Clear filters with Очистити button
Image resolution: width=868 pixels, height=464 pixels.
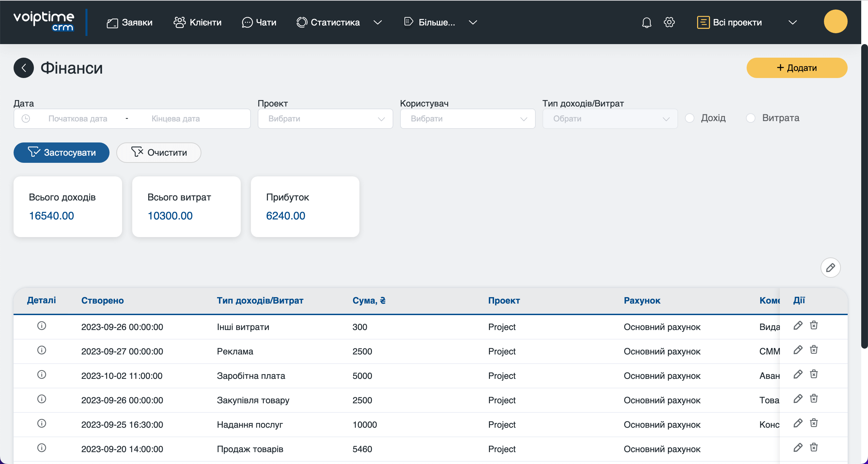pos(159,153)
